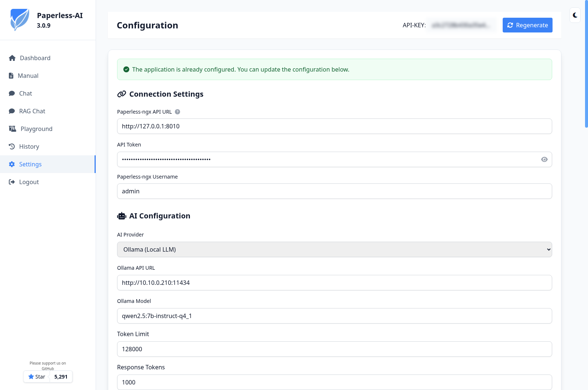
Task: Open the Manual menu item
Action: [48, 76]
